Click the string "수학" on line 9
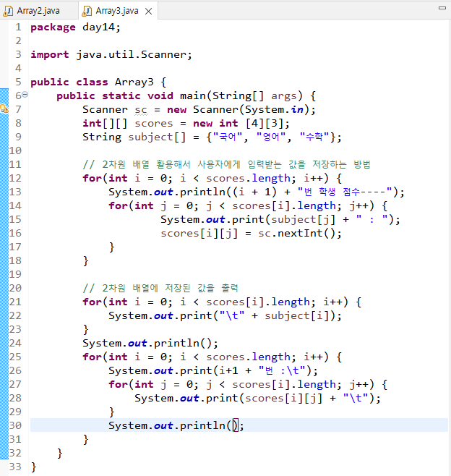451x476 pixels. coord(314,137)
